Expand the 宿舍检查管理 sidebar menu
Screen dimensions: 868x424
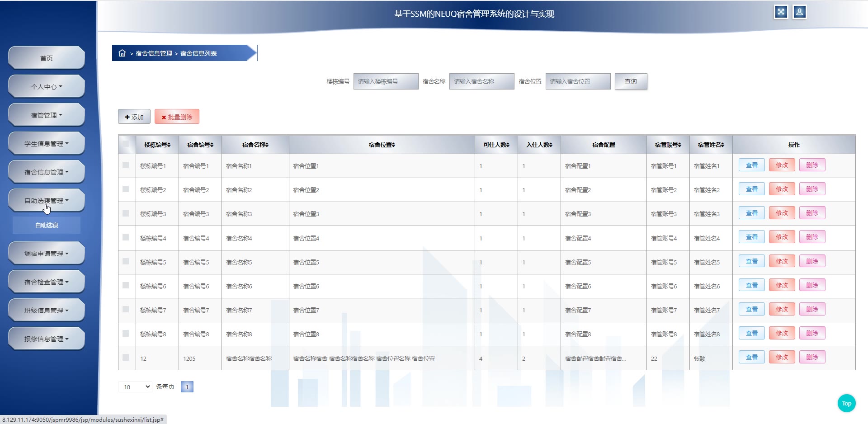click(47, 282)
